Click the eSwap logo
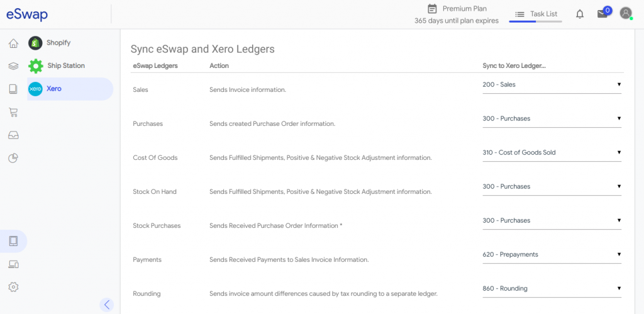This screenshot has height=314, width=644. [x=27, y=14]
